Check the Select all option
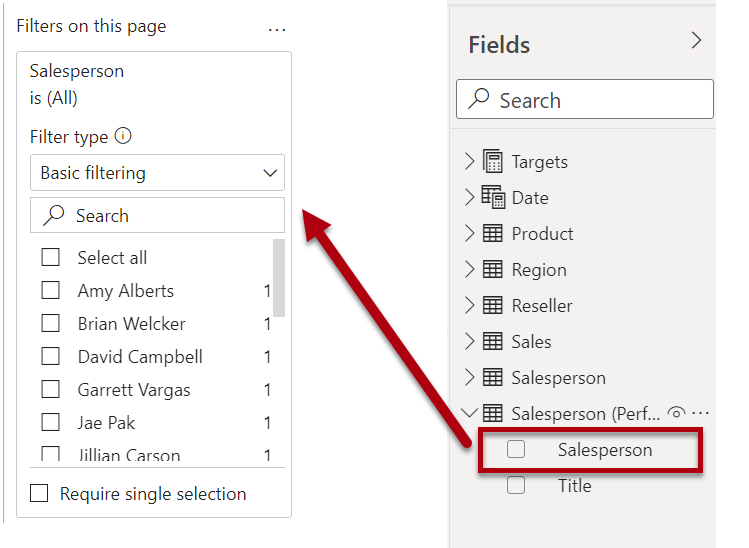Screen dimensions: 749x548 point(51,257)
